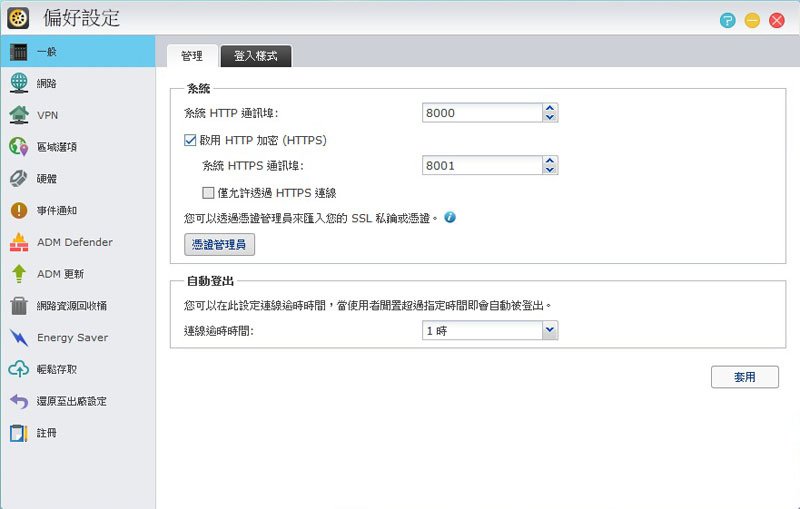800x509 pixels.
Task: Click the 偏好設定 app gear icon
Action: pos(18,18)
